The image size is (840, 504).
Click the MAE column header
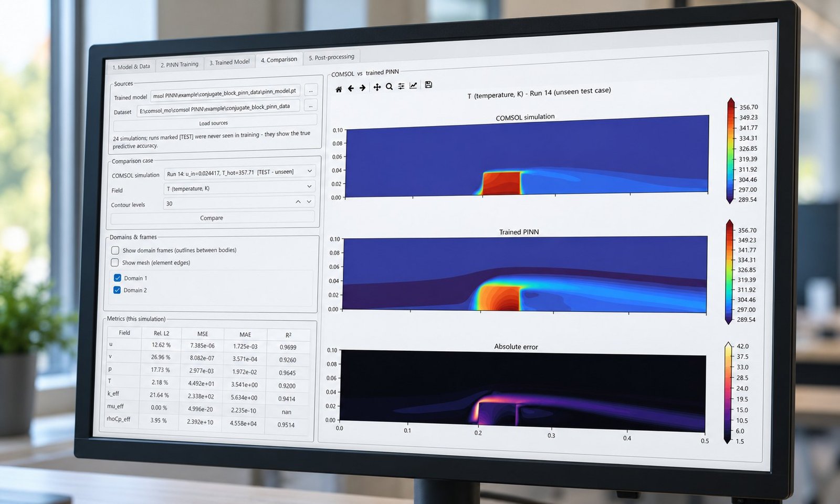245,334
